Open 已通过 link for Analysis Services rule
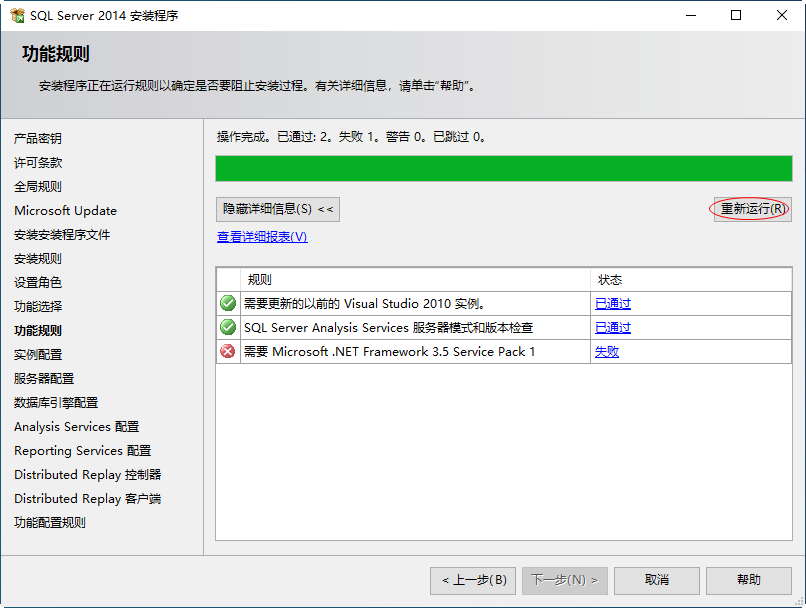Viewport: 806px width, 608px height. 613,327
